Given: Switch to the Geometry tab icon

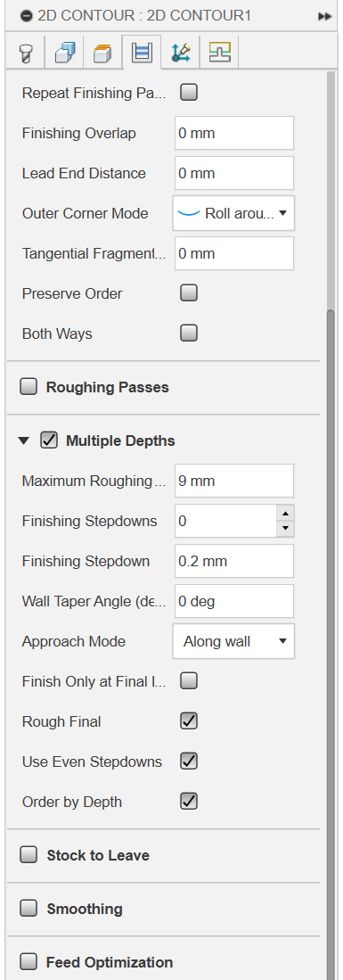Looking at the screenshot, I should pyautogui.click(x=64, y=54).
